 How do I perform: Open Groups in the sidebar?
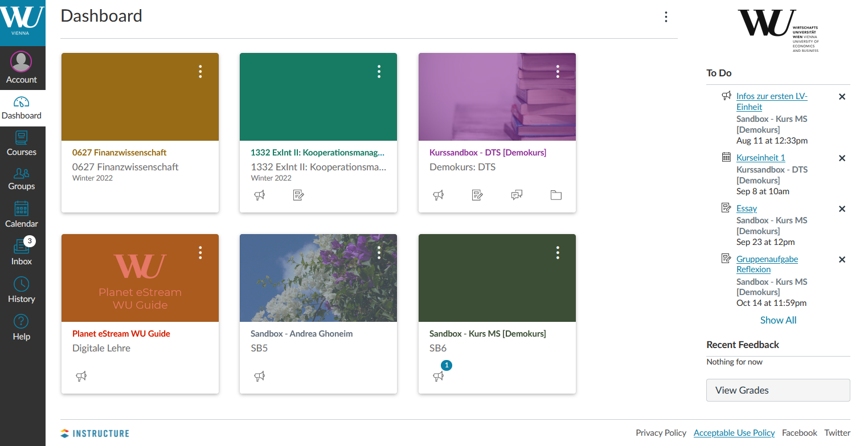point(22,179)
